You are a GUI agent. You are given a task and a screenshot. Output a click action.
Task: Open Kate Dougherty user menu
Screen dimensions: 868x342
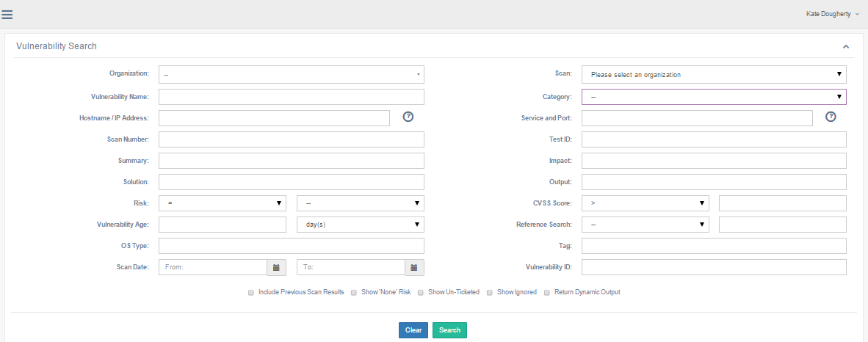832,14
